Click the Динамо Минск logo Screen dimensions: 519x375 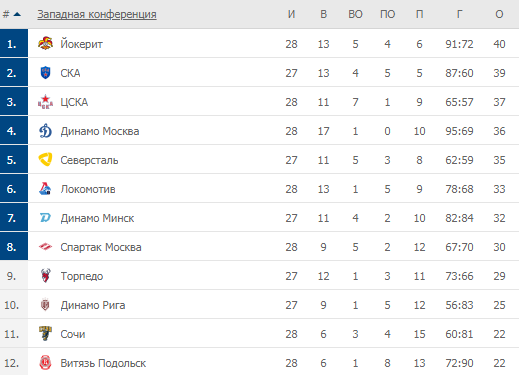(x=45, y=218)
